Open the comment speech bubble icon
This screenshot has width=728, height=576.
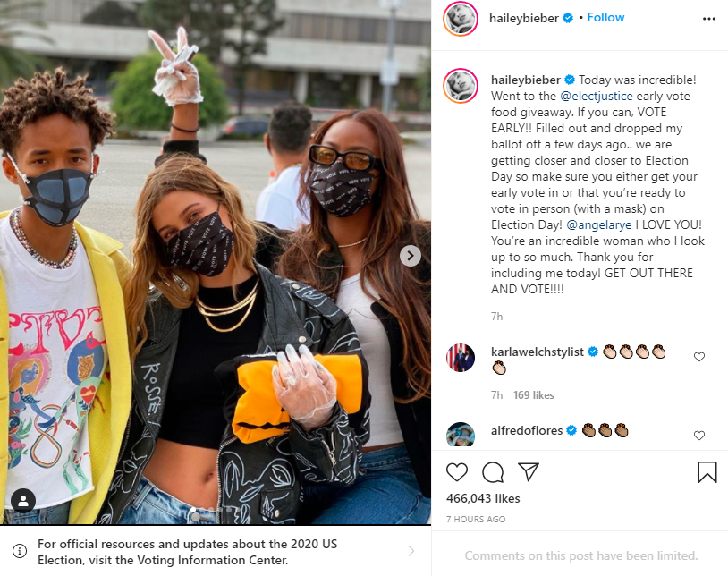[x=493, y=472]
